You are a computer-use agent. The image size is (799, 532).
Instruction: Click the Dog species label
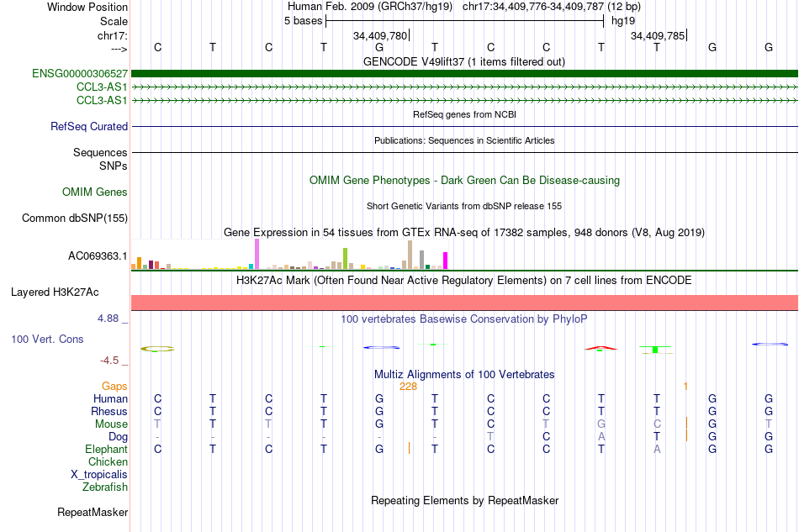pyautogui.click(x=118, y=437)
